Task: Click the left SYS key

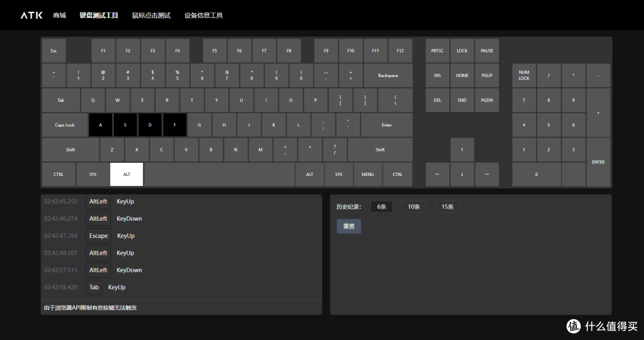Action: (x=93, y=174)
